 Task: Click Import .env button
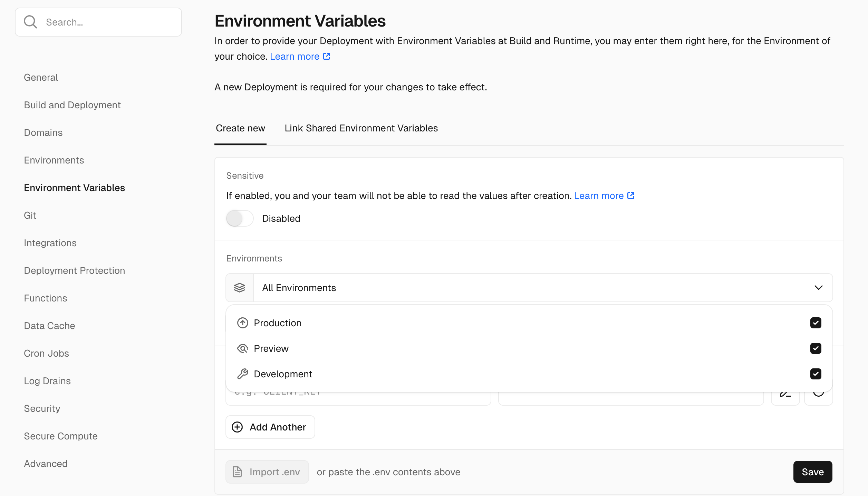click(267, 472)
